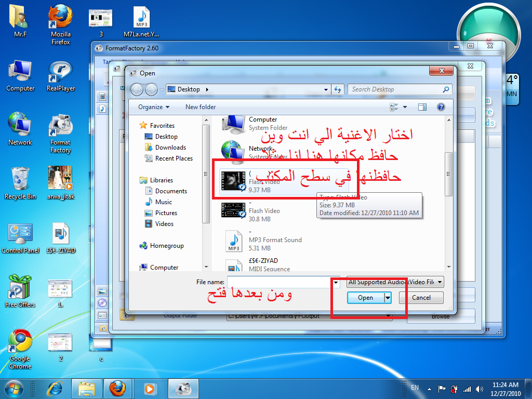This screenshot has width=532, height=399.
Task: Click the search magnifier icon
Action: click(446, 89)
